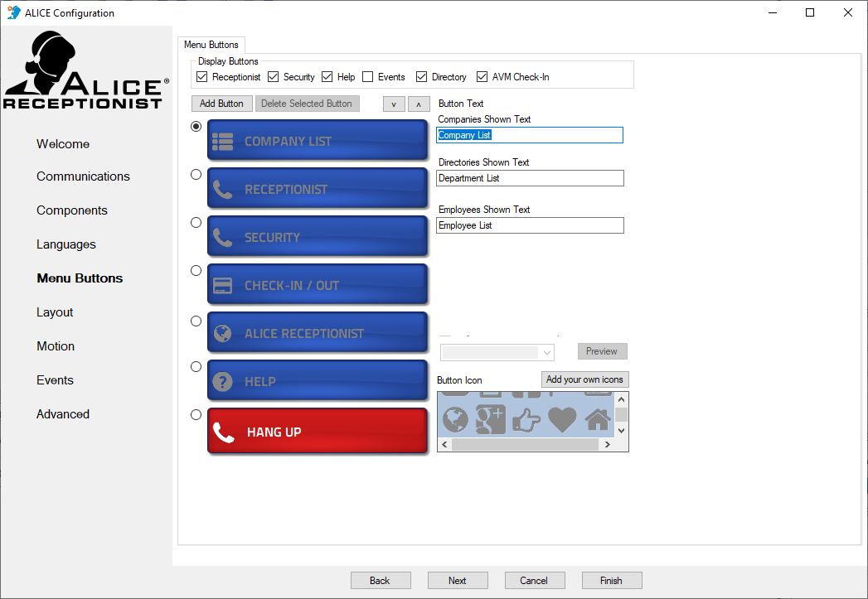Click the Finish button
This screenshot has height=599, width=868.
pos(611,581)
